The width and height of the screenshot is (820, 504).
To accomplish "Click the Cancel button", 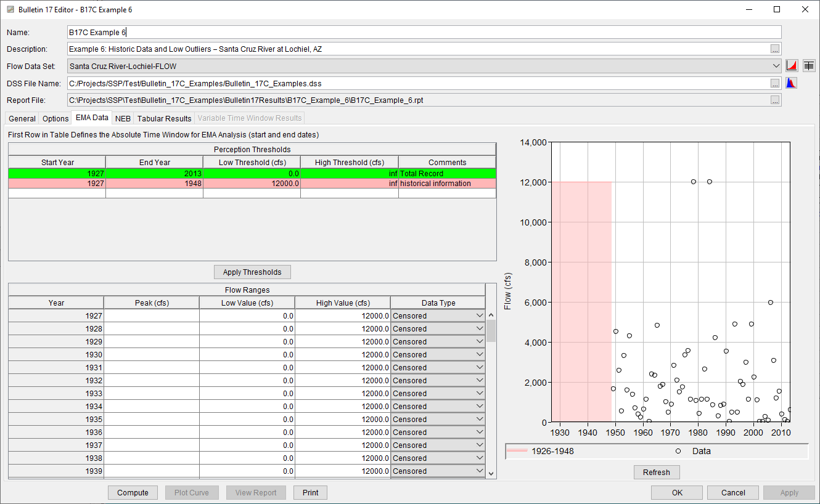I will pos(733,492).
